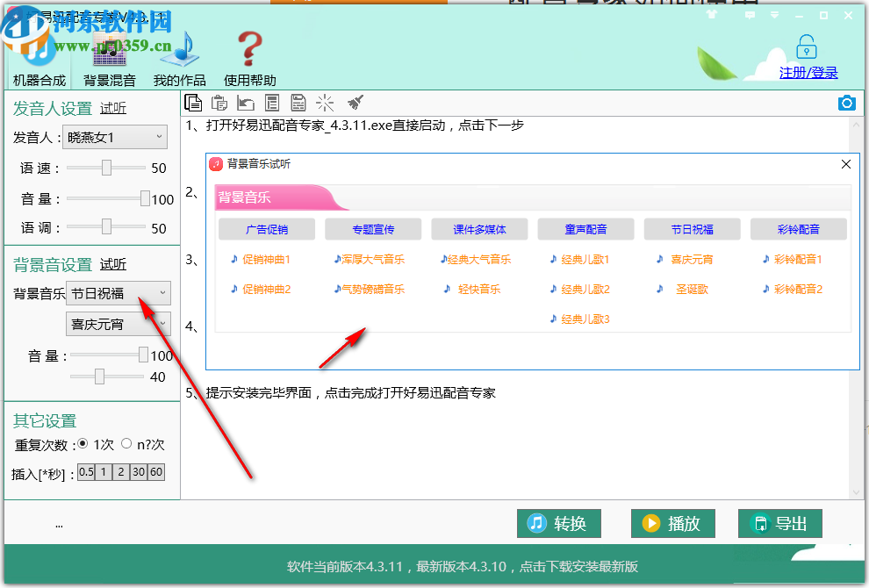Play the 经典儿歌2 sample

coord(579,290)
